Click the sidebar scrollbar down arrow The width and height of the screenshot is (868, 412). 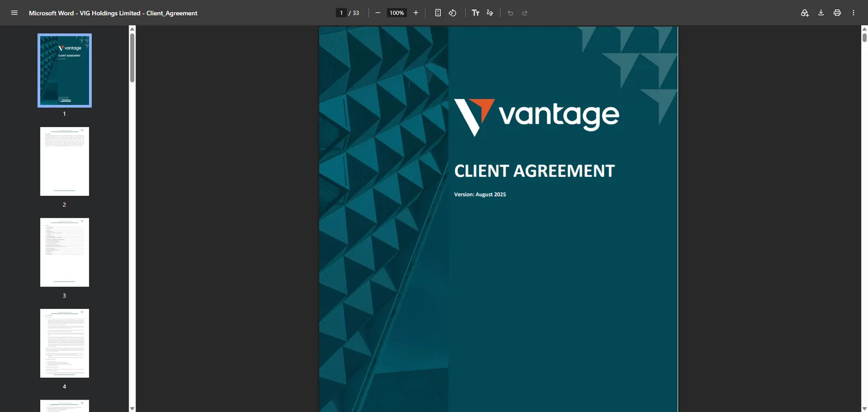pyautogui.click(x=132, y=408)
